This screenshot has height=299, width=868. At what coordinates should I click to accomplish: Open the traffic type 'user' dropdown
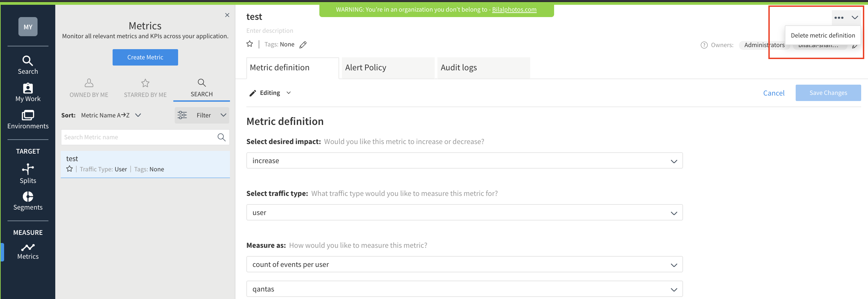464,213
